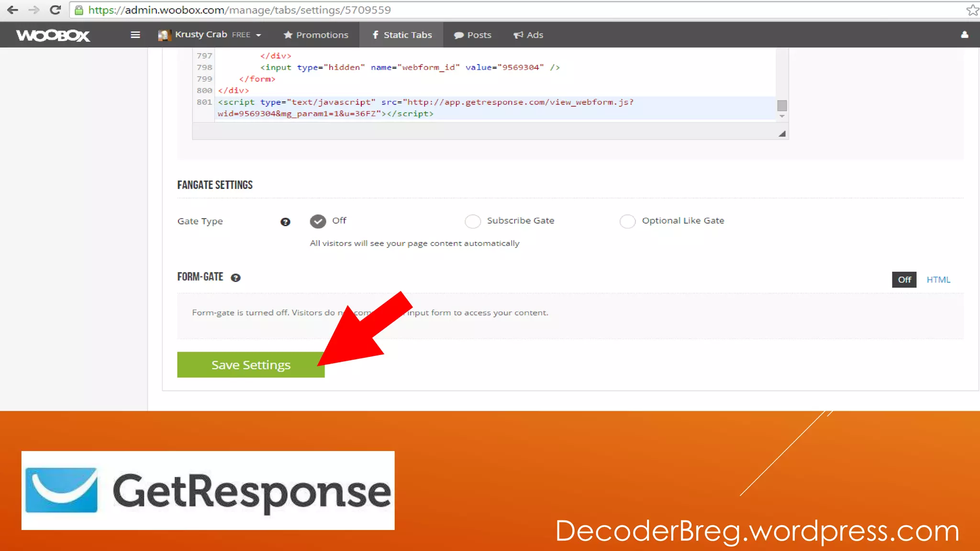Click help icon next to Form-Gate
Screen dimensions: 980x551
click(235, 277)
